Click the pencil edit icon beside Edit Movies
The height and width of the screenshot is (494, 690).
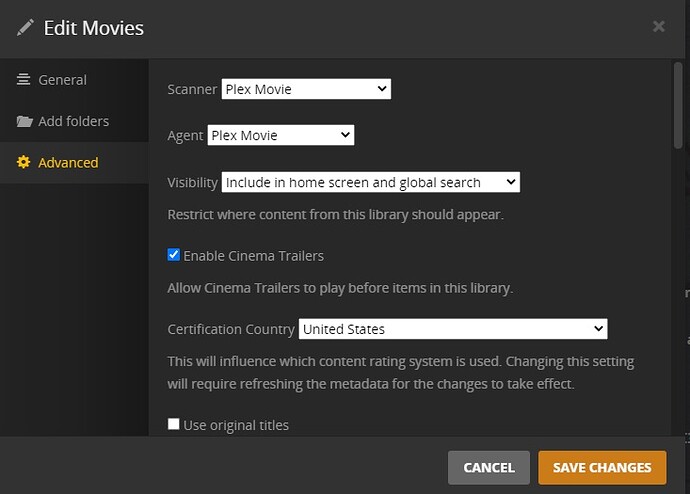tap(25, 27)
